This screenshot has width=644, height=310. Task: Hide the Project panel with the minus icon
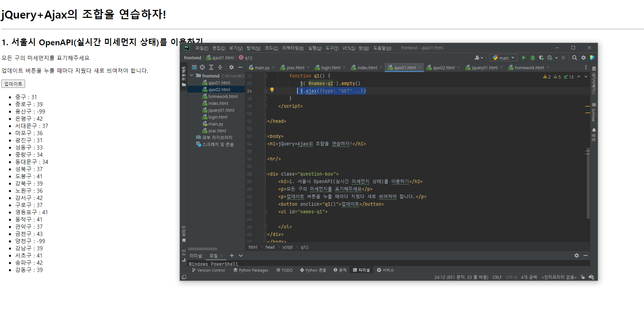point(240,67)
